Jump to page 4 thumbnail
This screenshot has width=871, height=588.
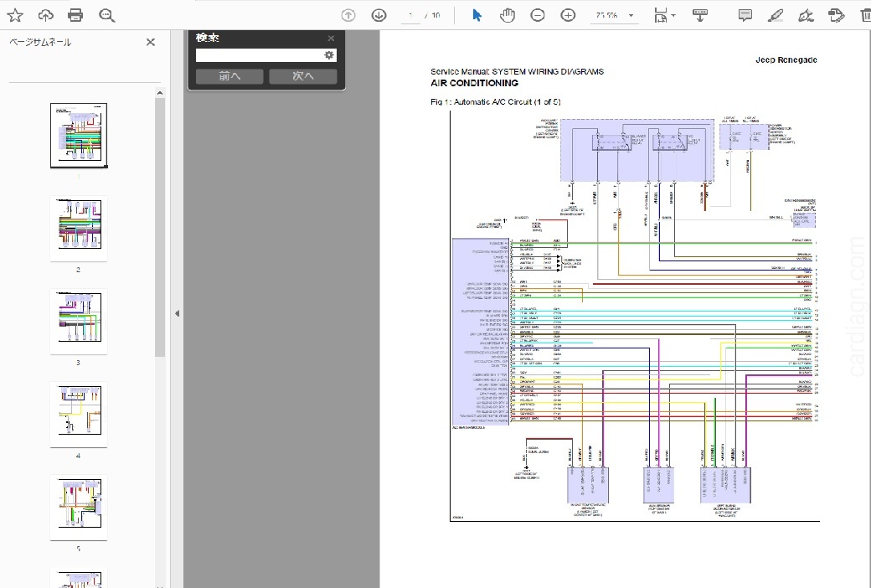click(79, 414)
